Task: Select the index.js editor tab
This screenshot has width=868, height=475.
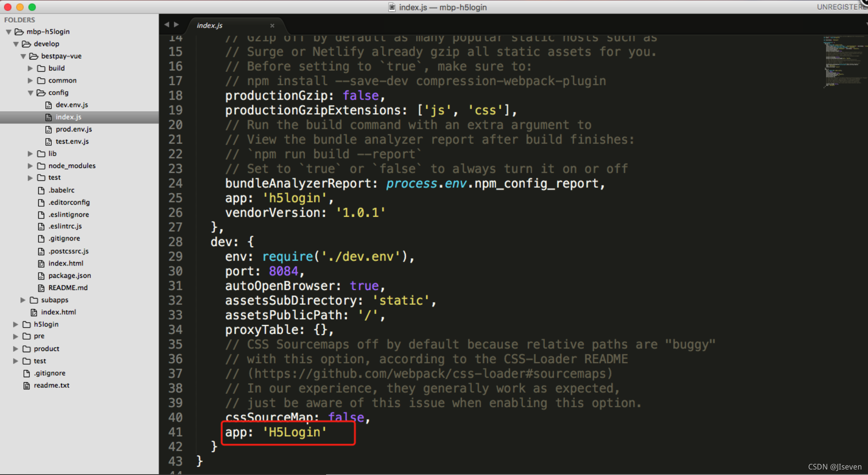Action: click(x=210, y=25)
